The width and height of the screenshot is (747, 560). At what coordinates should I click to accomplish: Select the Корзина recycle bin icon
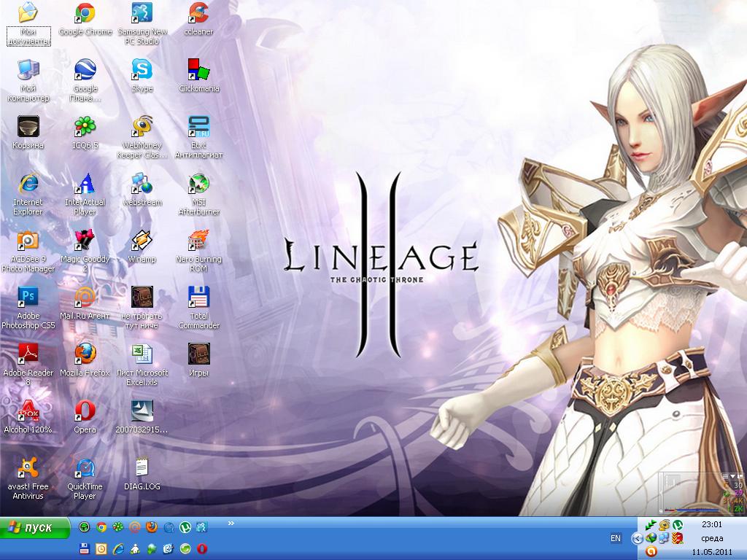click(x=28, y=127)
